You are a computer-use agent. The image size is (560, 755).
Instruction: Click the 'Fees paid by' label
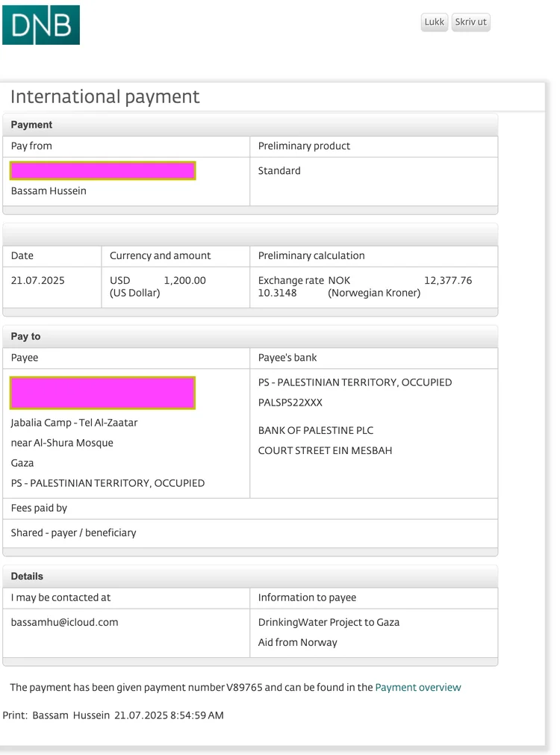point(39,508)
